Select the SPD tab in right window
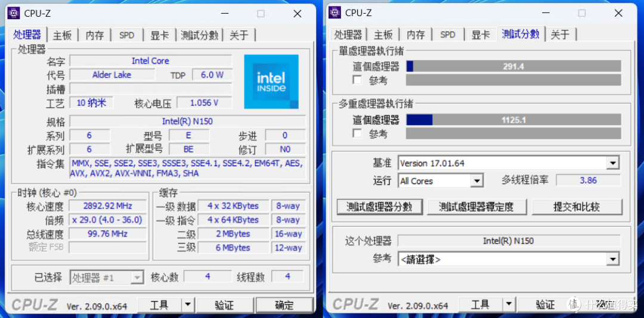Screen dimensions: 644x318 [448, 35]
